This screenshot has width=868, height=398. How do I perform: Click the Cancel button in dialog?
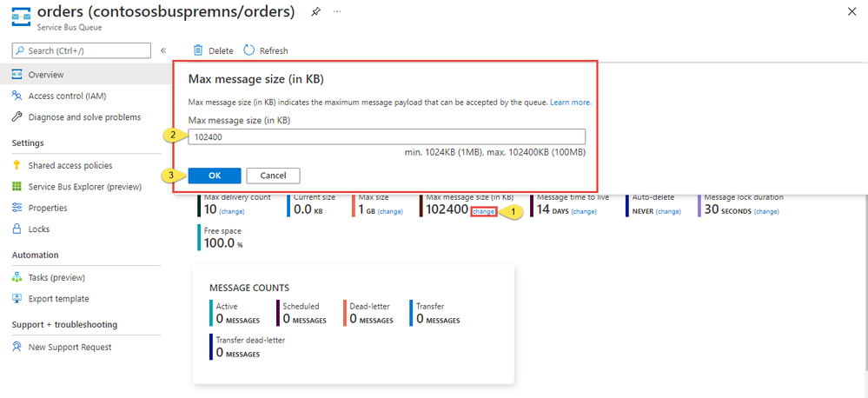(273, 176)
